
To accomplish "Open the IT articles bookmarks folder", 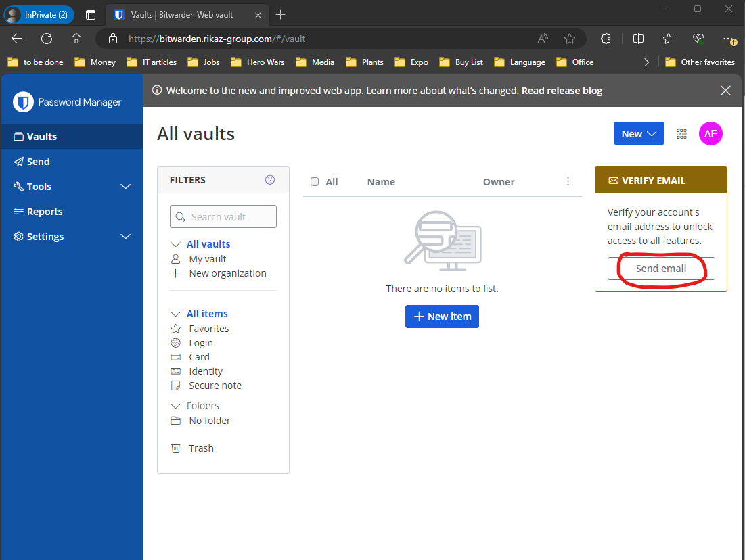I will [152, 62].
